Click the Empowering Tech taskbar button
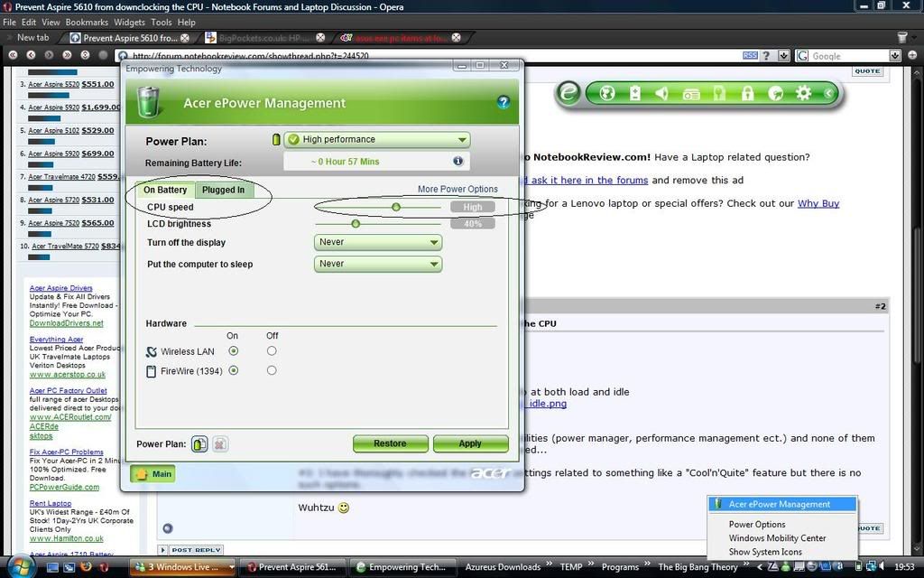The image size is (924, 578). tap(403, 567)
